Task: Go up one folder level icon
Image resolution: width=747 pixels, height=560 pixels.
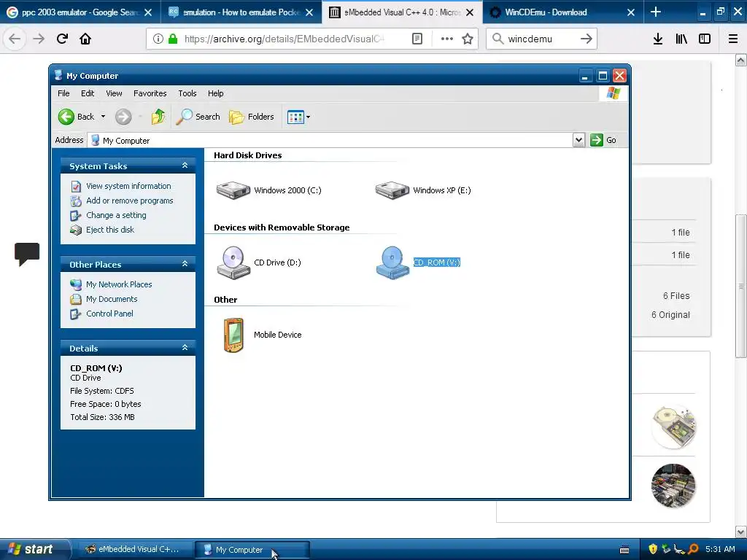Action: click(158, 117)
